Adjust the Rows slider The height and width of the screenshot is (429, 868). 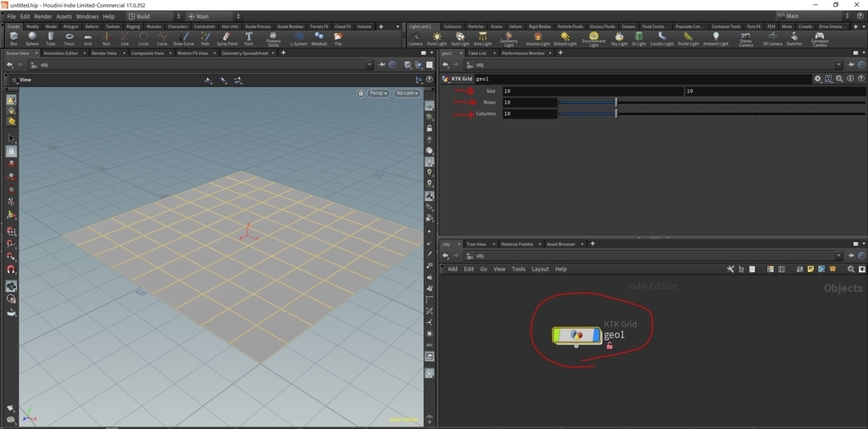click(x=712, y=103)
